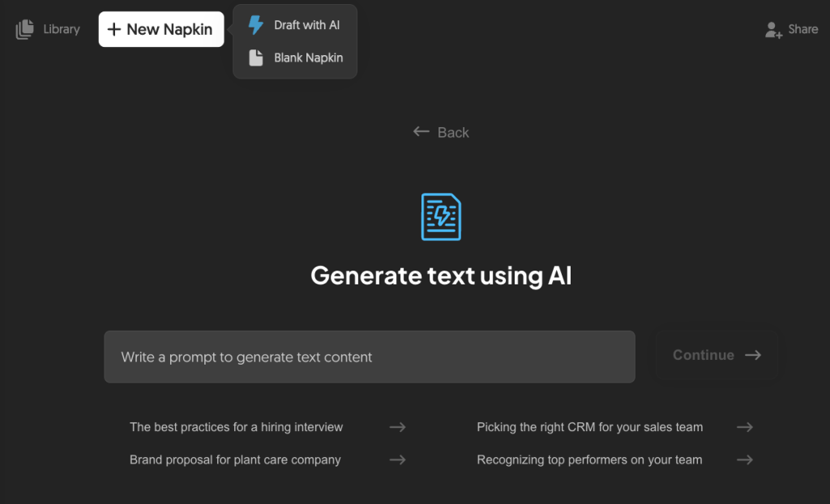830x504 pixels.
Task: Select the plant care brand proposal prompt
Action: (x=234, y=459)
